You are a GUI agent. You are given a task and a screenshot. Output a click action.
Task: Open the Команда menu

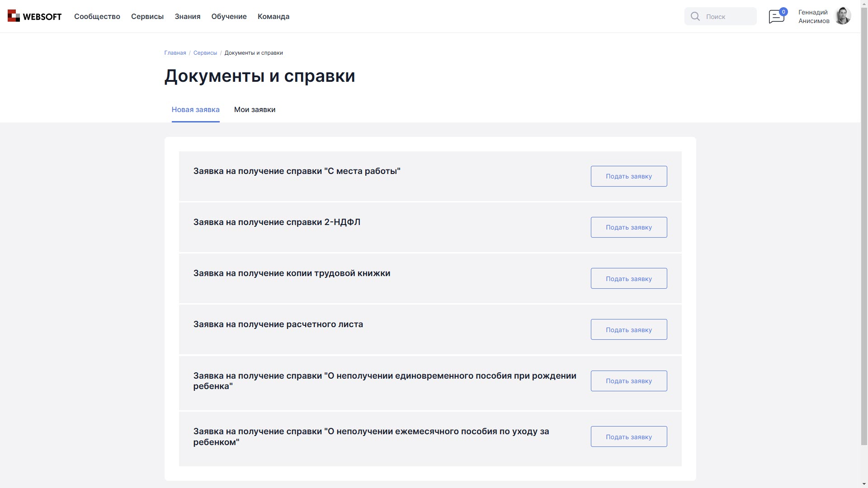pos(273,16)
